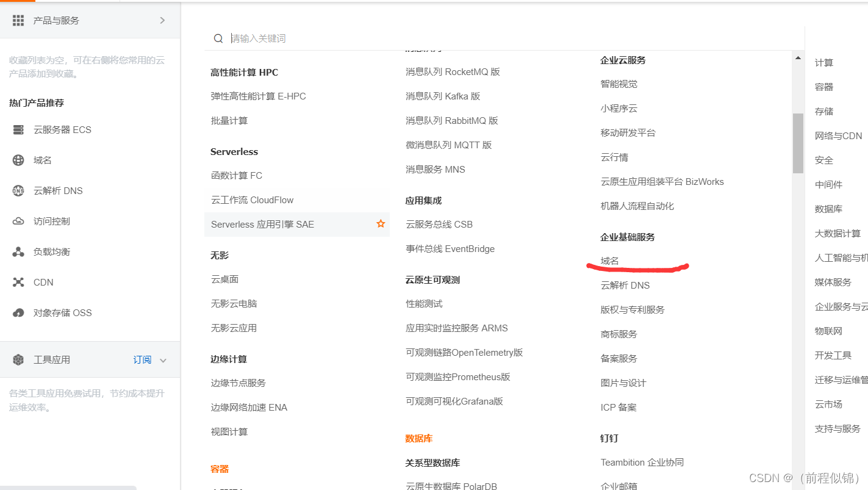Viewport: 868px width, 490px height.
Task: Open Serverless 应用引擎 SAE
Action: (263, 224)
